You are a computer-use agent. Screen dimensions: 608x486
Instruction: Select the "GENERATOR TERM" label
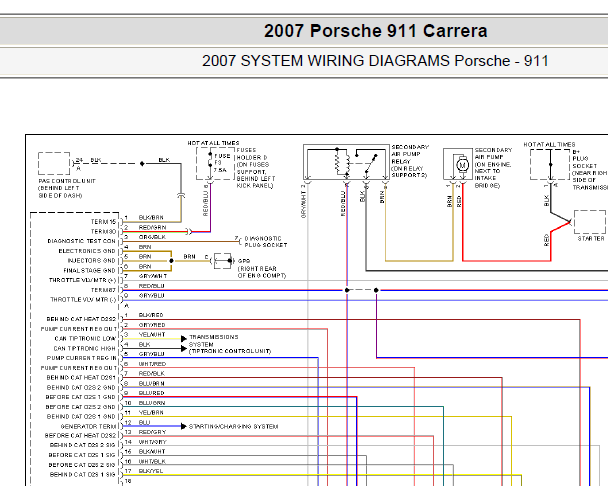(88, 426)
